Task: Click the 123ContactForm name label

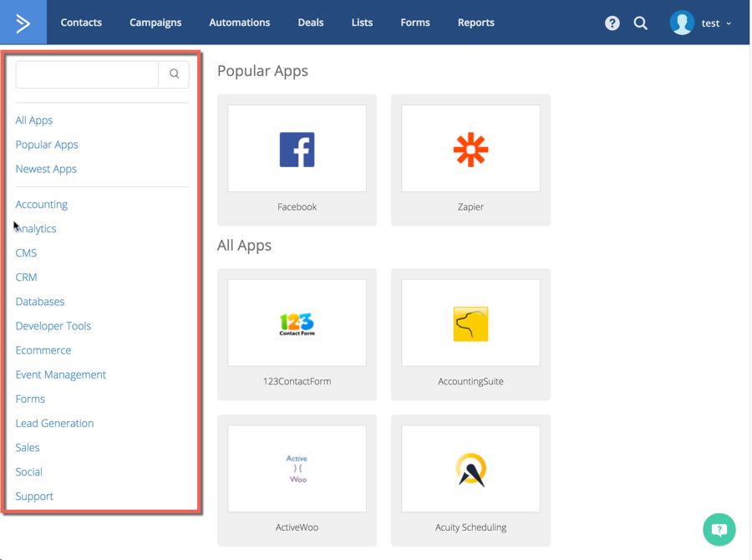Action: pyautogui.click(x=297, y=381)
